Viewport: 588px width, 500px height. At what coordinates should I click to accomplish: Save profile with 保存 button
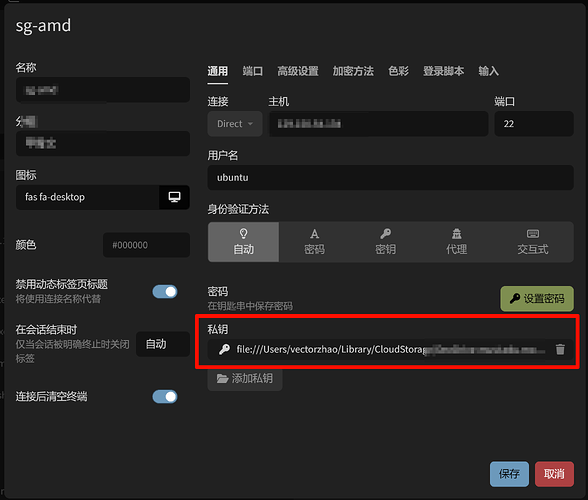509,474
